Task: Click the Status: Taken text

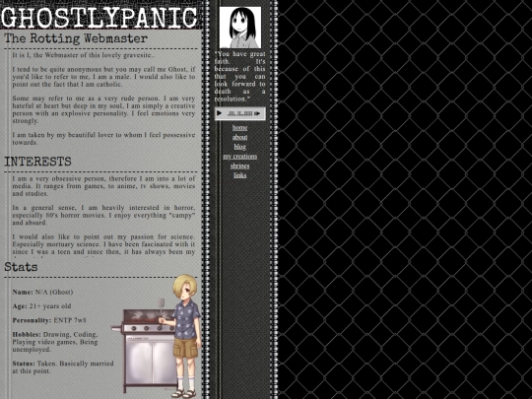Action: 63,367
